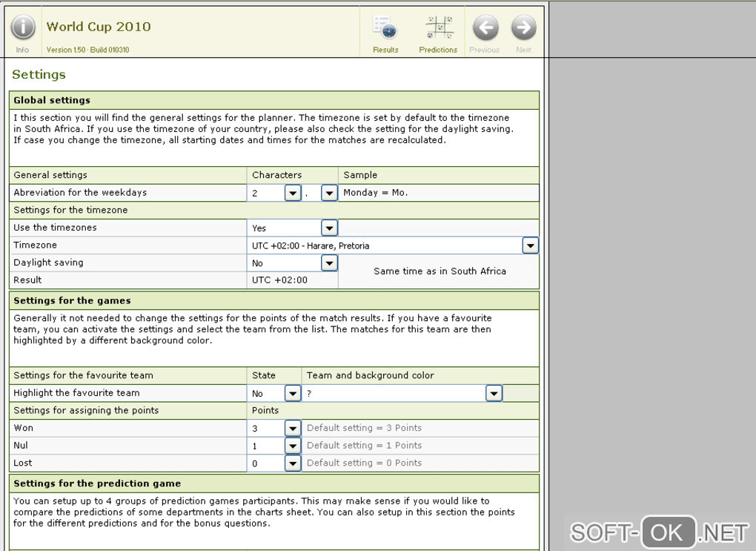
Task: Click Default setting = 1 Points text
Action: pos(364,446)
